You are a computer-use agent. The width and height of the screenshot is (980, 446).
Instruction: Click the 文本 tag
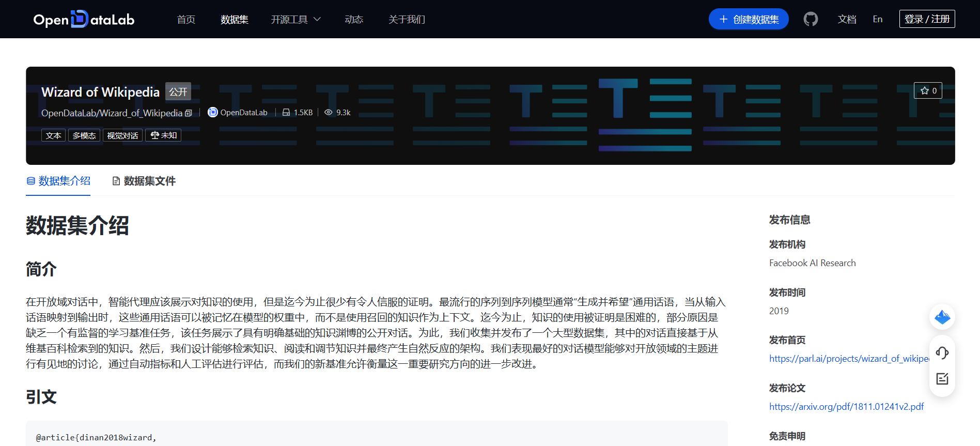point(53,135)
